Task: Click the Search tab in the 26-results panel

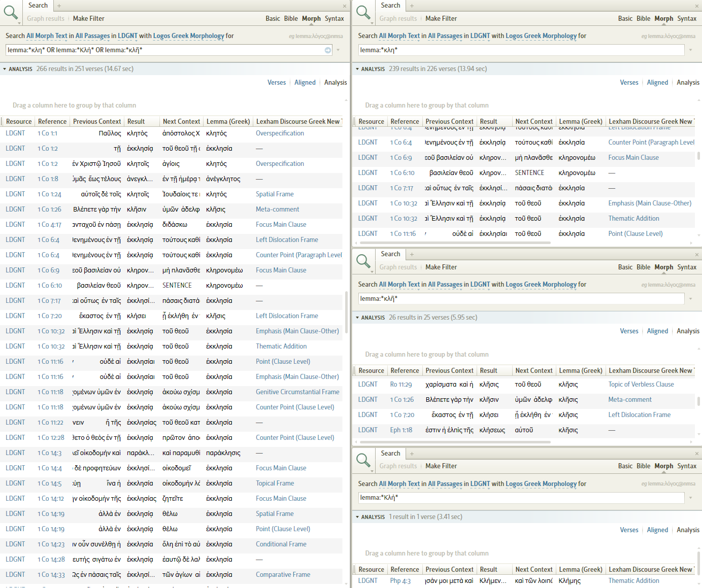Action: coord(391,254)
